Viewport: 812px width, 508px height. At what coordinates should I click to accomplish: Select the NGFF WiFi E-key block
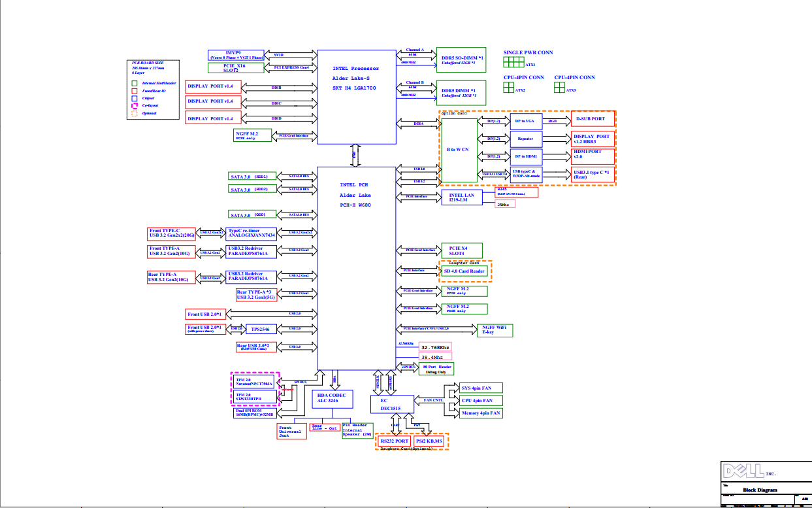coord(495,330)
